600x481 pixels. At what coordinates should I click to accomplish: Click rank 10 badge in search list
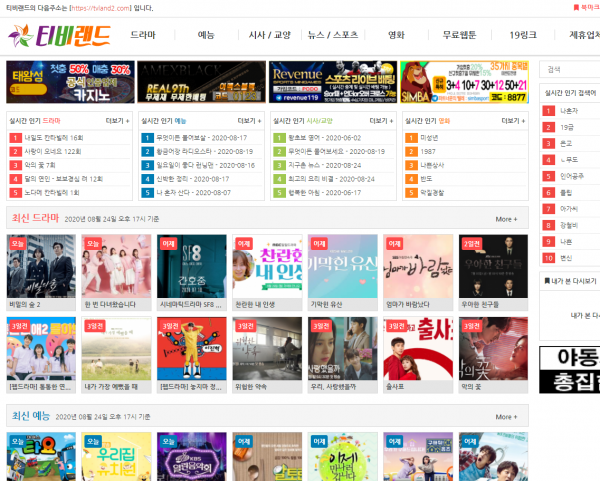[x=549, y=258]
